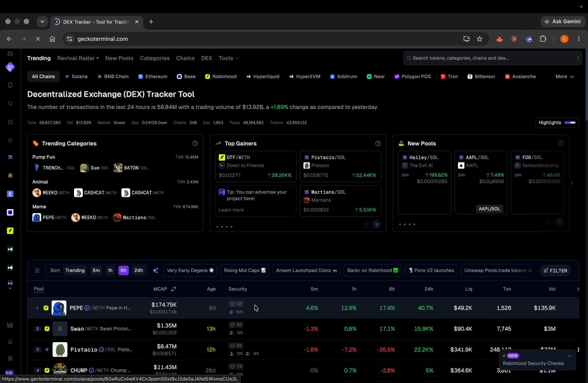Open Categories navigation tab
Screen dimensions: 588x383
click(x=154, y=58)
